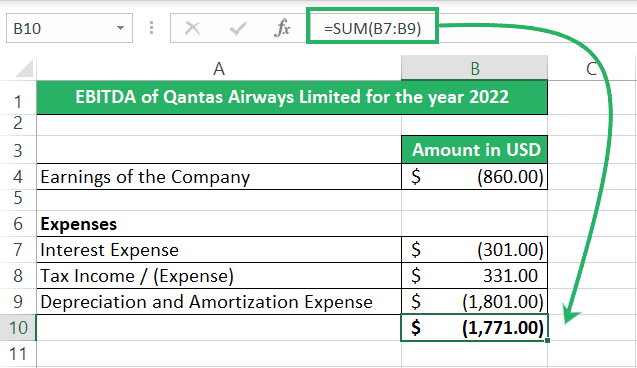
Task: Select row 9 header
Action: (x=18, y=301)
